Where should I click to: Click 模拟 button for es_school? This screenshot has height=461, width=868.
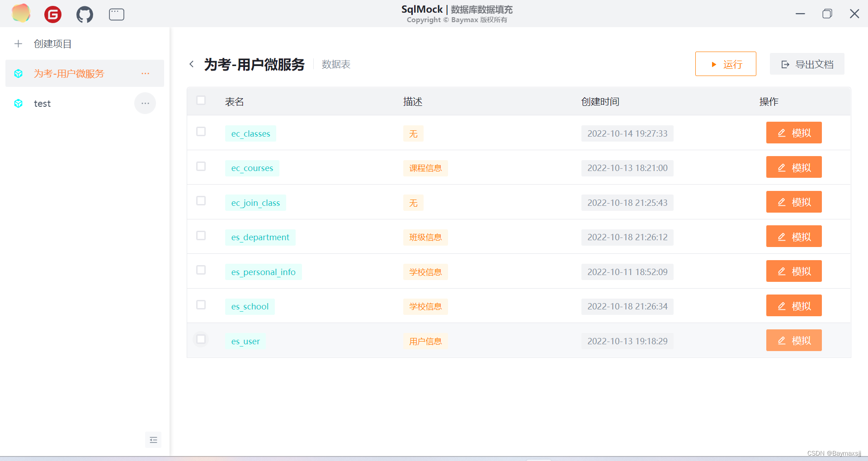coord(794,306)
